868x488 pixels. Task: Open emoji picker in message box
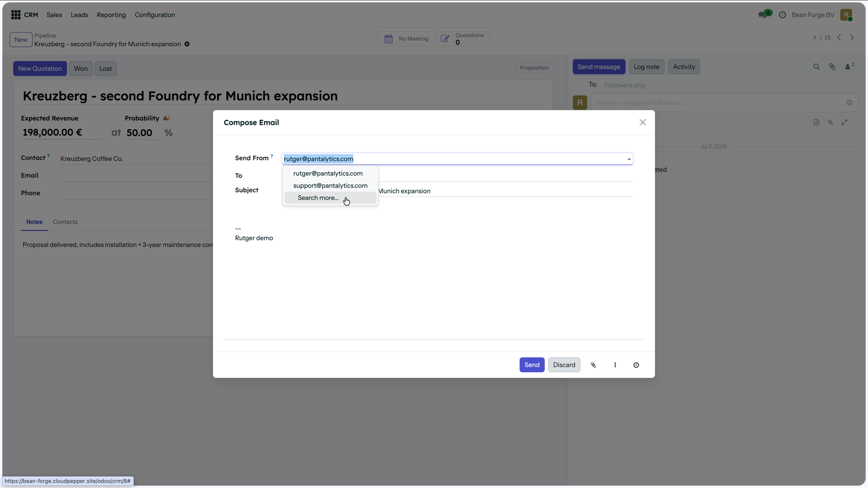click(849, 103)
